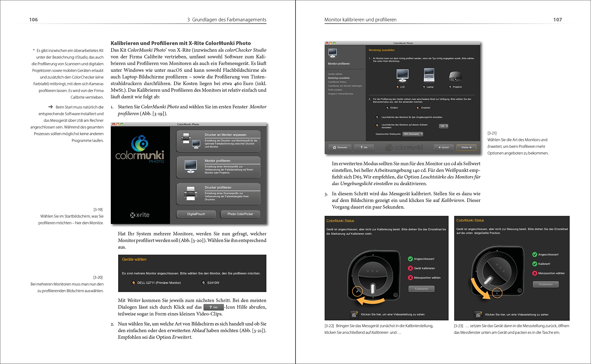Open the white point dropdown 'D65 (Standard)'
591x364 pixels.
[413, 134]
